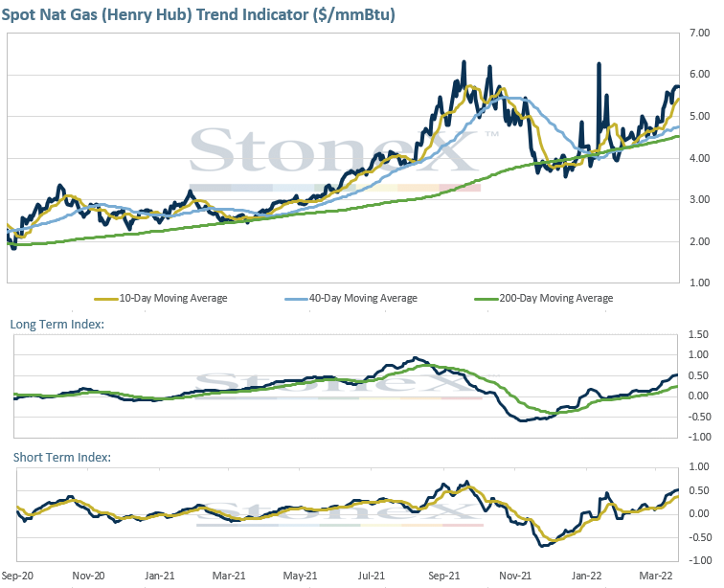Click the 4.00 price axis label
724x588 pixels.
tap(699, 158)
